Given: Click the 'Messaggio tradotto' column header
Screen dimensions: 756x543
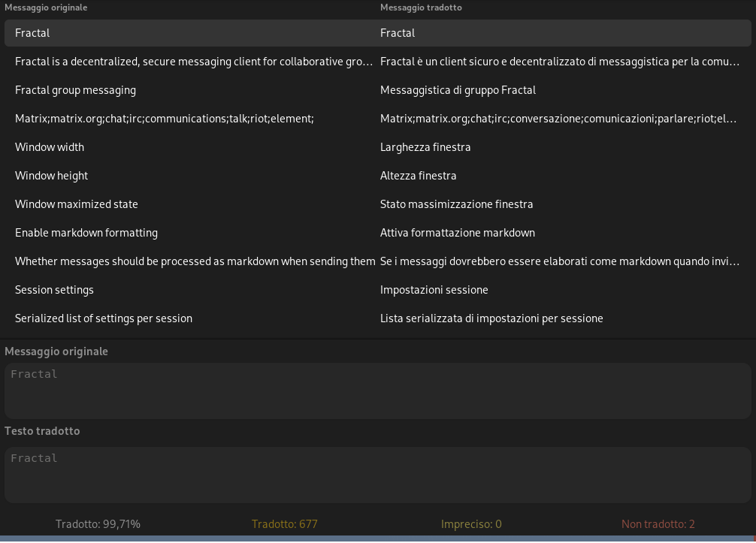Looking at the screenshot, I should coord(421,8).
